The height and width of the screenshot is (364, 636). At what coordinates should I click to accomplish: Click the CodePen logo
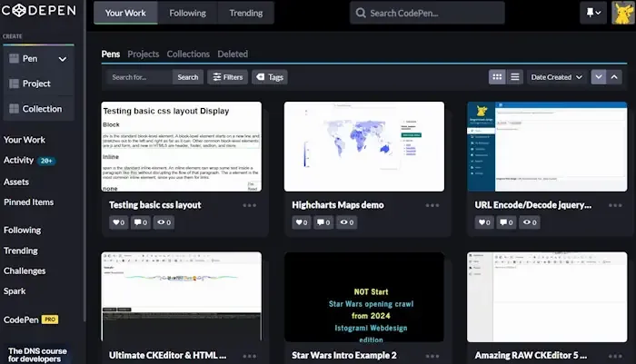[38, 10]
